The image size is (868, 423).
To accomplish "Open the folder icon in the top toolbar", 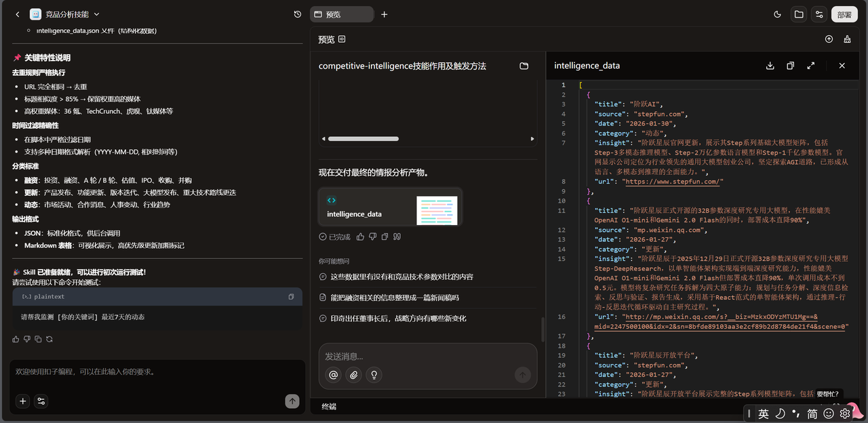I will pos(799,14).
